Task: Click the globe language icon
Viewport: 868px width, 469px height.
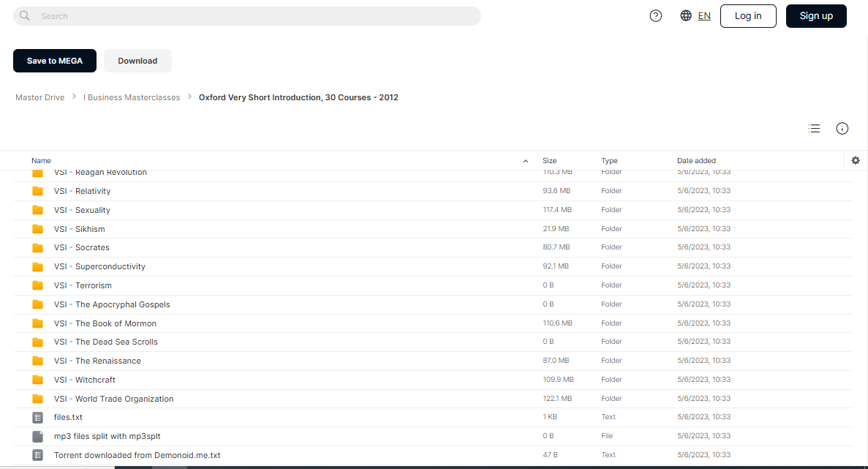Action: coord(686,16)
